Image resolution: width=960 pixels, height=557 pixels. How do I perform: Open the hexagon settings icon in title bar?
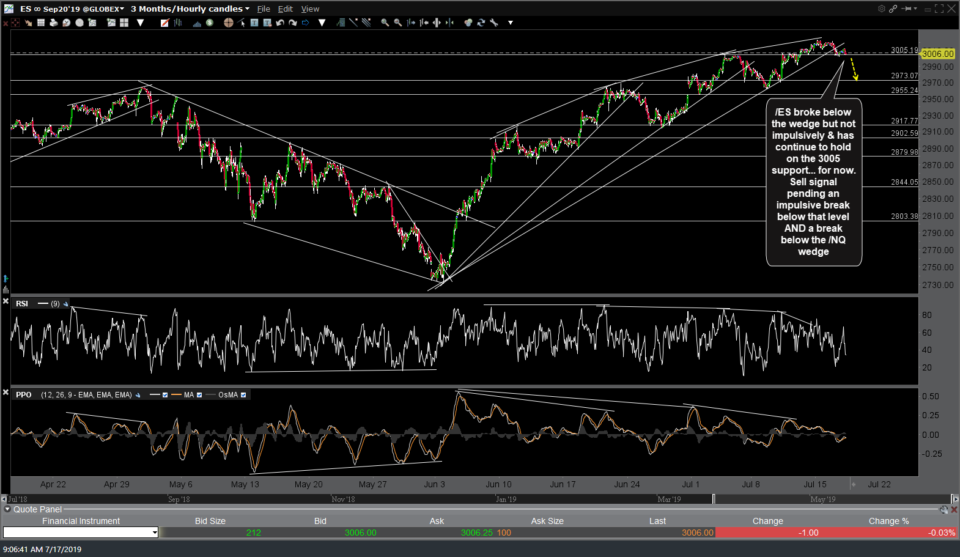tap(882, 9)
